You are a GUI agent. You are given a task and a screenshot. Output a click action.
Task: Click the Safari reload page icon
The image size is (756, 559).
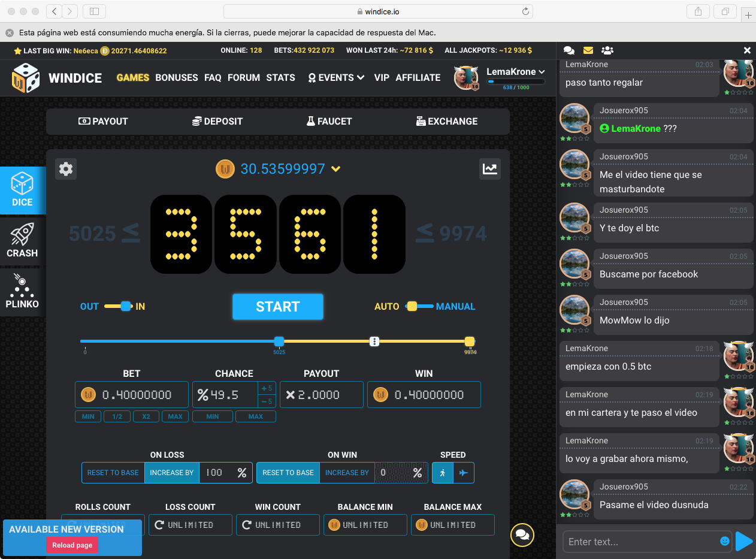pyautogui.click(x=526, y=11)
